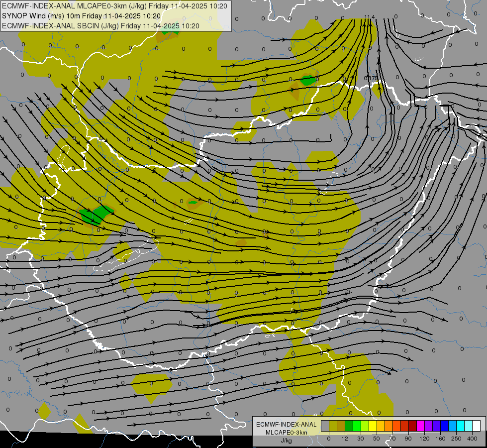
Task: Click the red swatch before tick 90
Action: [x=405, y=426]
